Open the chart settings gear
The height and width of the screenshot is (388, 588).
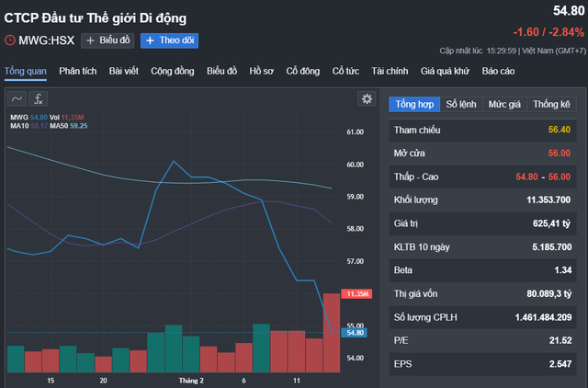click(367, 99)
